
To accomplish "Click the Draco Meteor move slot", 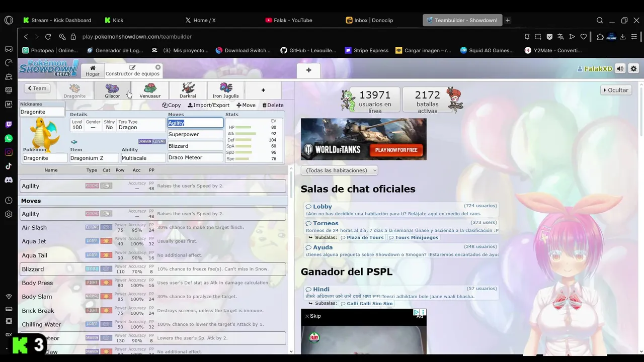I will pyautogui.click(x=195, y=157).
